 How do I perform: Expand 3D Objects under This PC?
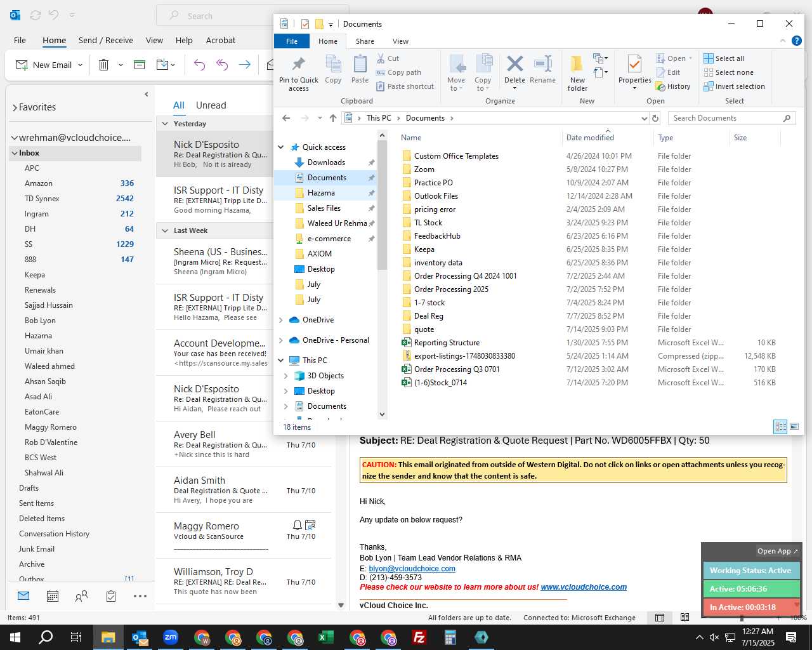click(286, 376)
